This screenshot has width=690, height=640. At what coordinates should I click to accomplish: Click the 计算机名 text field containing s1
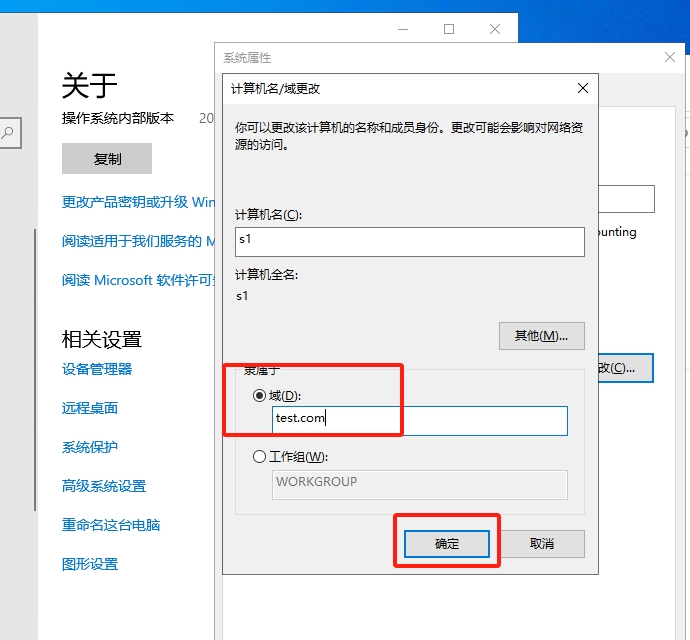tap(409, 241)
